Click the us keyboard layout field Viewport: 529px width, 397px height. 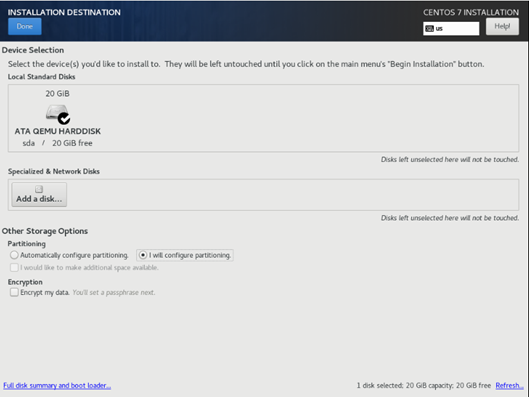click(x=451, y=28)
